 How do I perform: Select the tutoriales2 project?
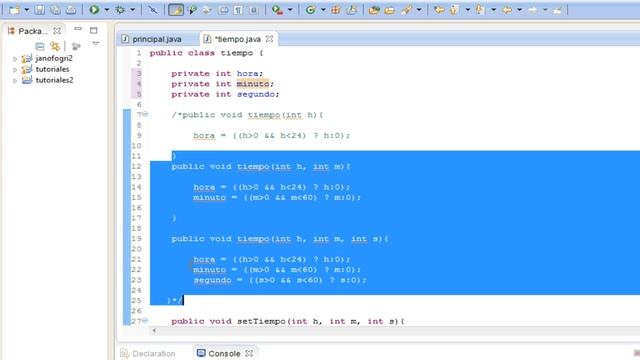click(54, 80)
